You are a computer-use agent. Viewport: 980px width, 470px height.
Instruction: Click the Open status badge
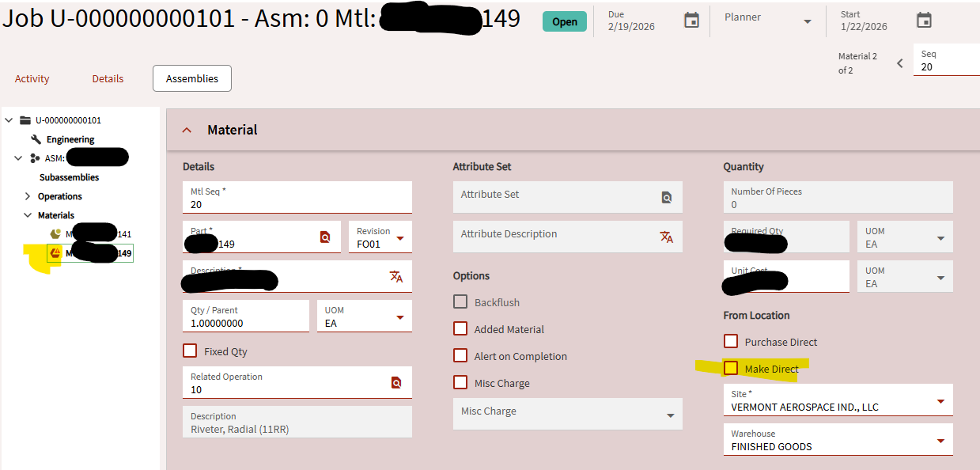[565, 21]
